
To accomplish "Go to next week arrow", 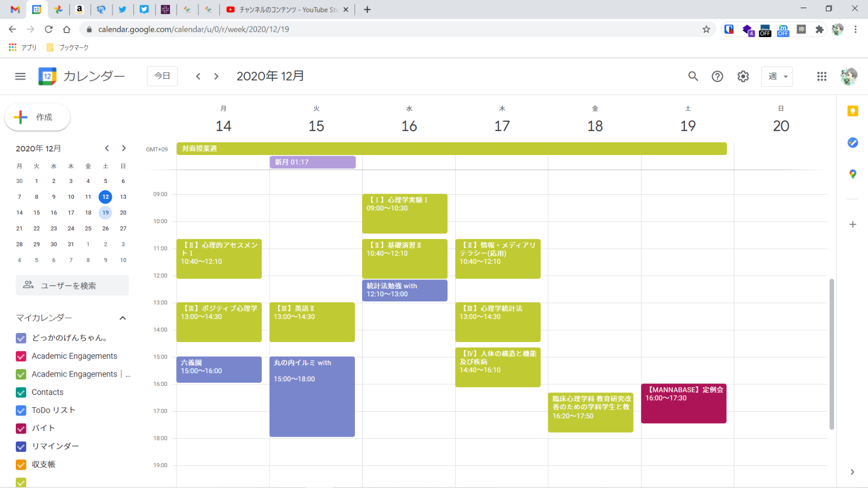I will point(216,76).
